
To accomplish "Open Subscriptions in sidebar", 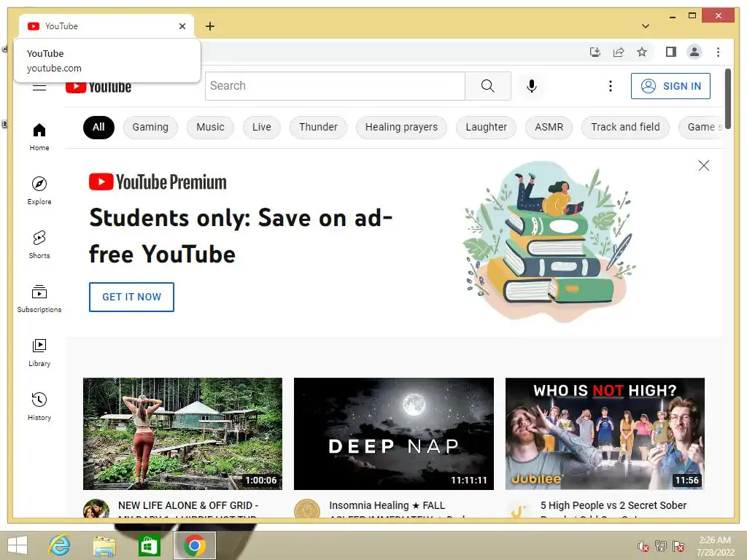I will coord(39,298).
